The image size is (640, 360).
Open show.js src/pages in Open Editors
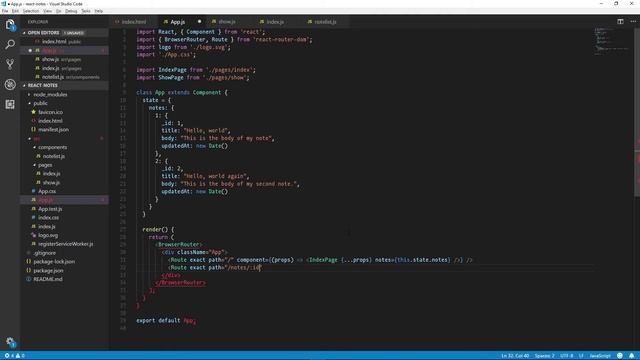tap(64, 59)
